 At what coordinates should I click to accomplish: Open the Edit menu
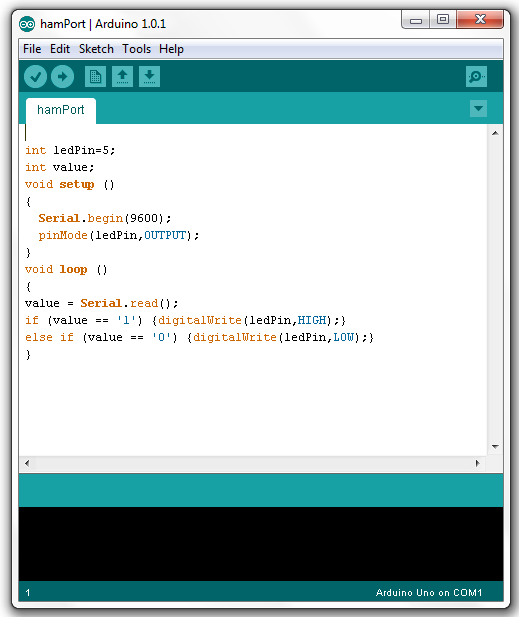pos(60,49)
